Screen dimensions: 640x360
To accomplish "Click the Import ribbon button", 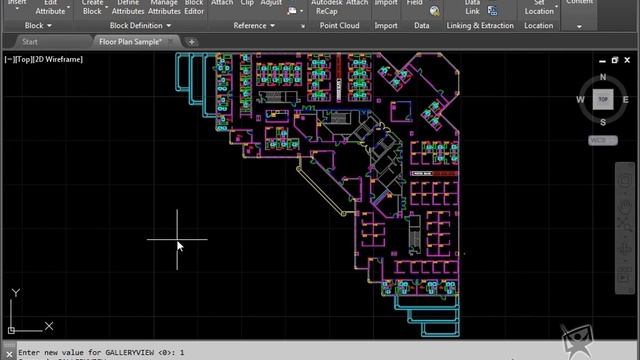I will [386, 3].
